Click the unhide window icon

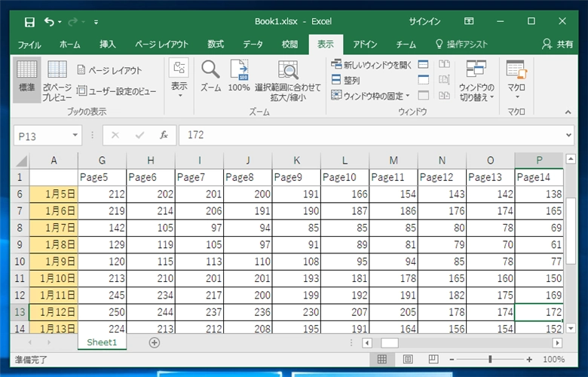[x=423, y=96]
